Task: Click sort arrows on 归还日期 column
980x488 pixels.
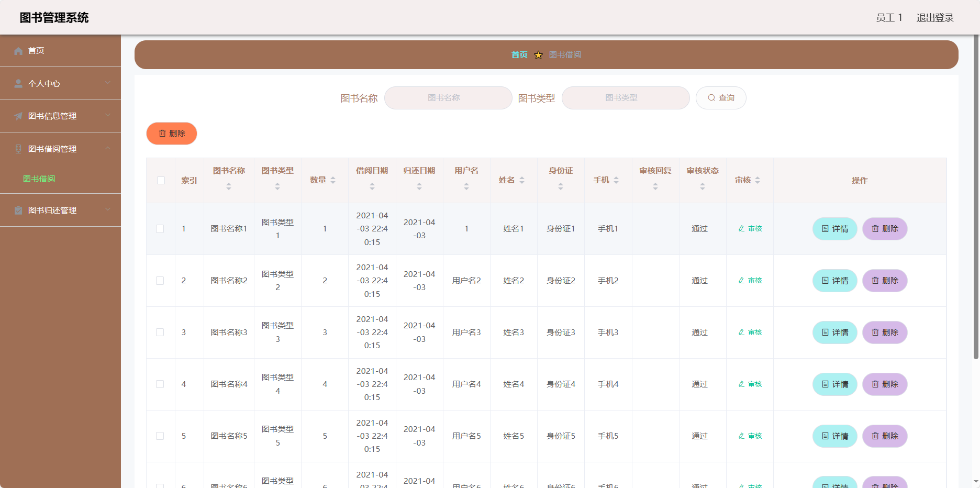Action: click(x=419, y=186)
